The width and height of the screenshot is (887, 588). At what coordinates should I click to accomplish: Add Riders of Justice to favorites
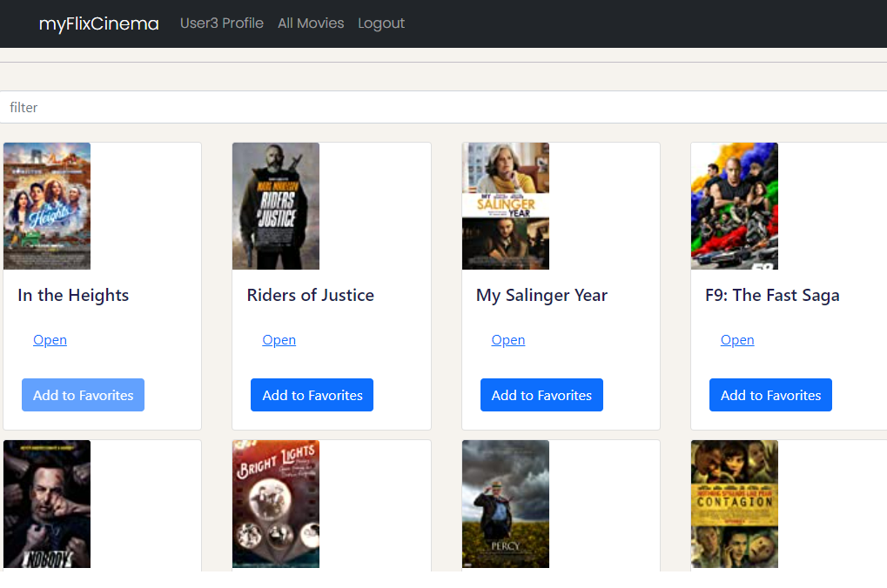(312, 395)
